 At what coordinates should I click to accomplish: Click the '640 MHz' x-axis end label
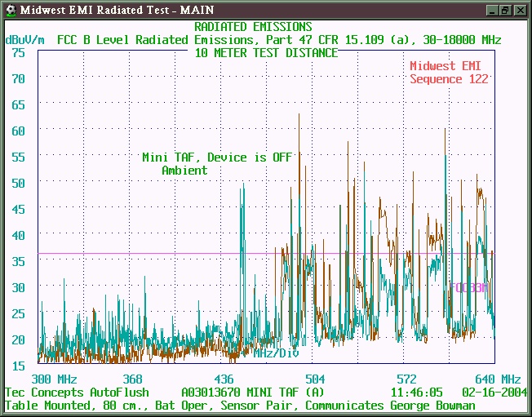(x=496, y=379)
